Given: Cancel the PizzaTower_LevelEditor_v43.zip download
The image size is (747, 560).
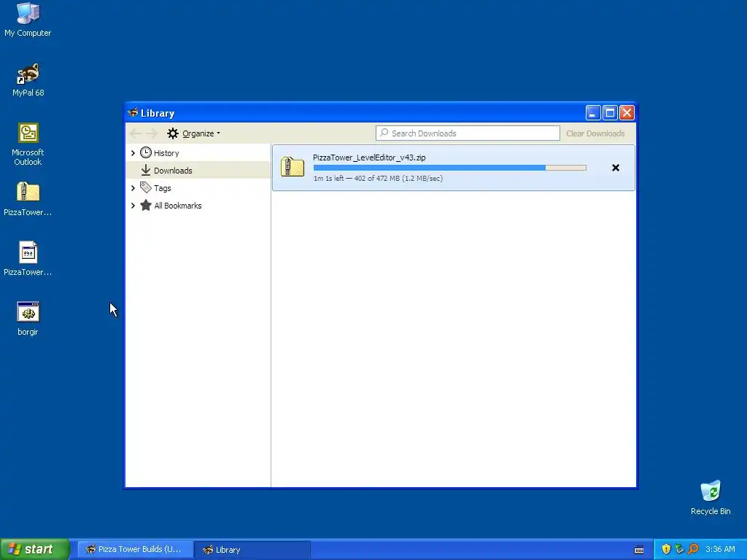Looking at the screenshot, I should [x=616, y=168].
